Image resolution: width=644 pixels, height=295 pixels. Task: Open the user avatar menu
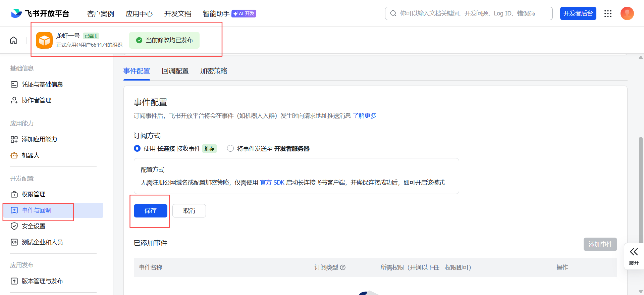click(x=627, y=13)
